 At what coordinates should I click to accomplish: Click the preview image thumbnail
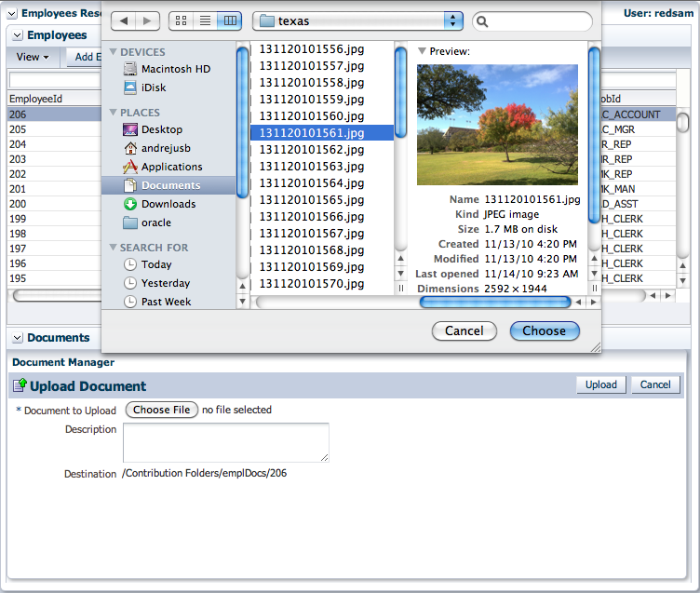tap(497, 125)
